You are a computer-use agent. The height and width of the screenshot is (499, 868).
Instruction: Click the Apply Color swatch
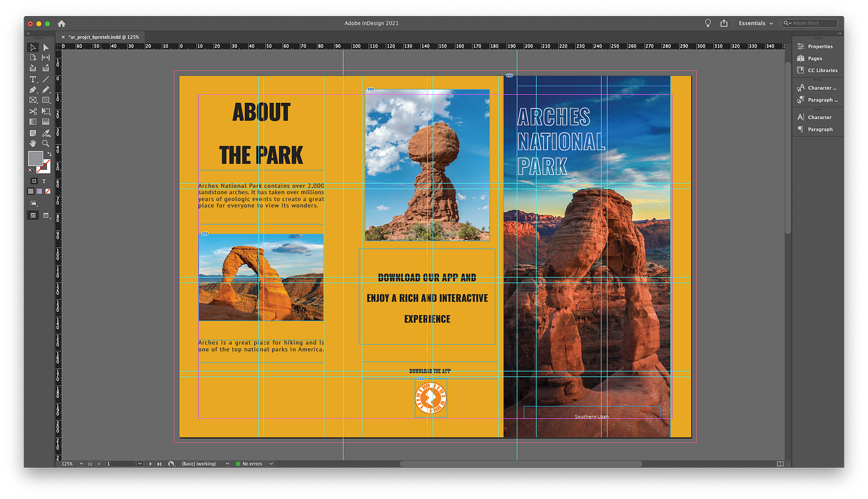click(x=30, y=191)
